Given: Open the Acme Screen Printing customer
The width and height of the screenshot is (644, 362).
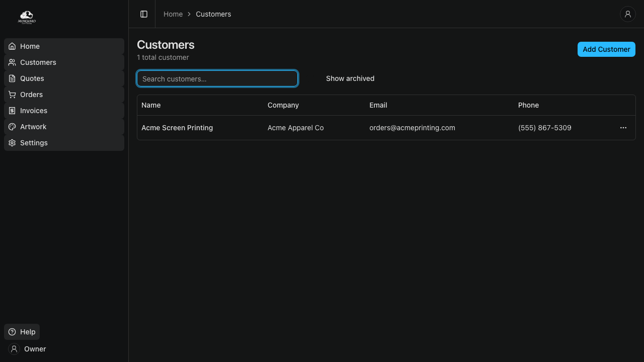Looking at the screenshot, I should click(x=177, y=128).
